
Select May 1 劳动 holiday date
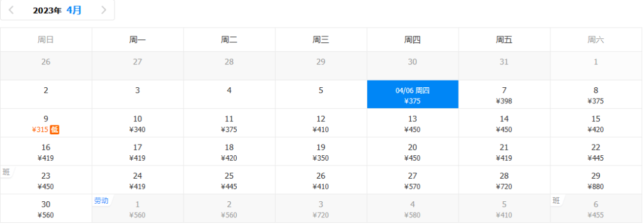(x=138, y=208)
